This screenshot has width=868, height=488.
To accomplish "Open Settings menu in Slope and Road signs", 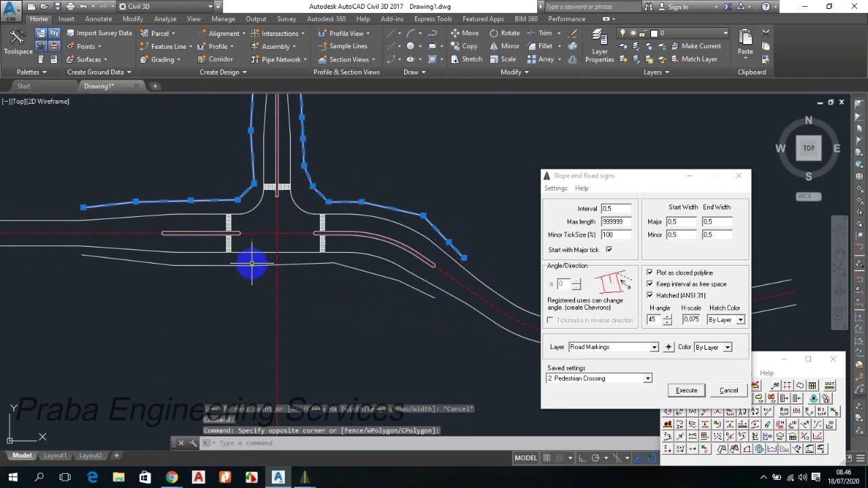I will click(555, 188).
